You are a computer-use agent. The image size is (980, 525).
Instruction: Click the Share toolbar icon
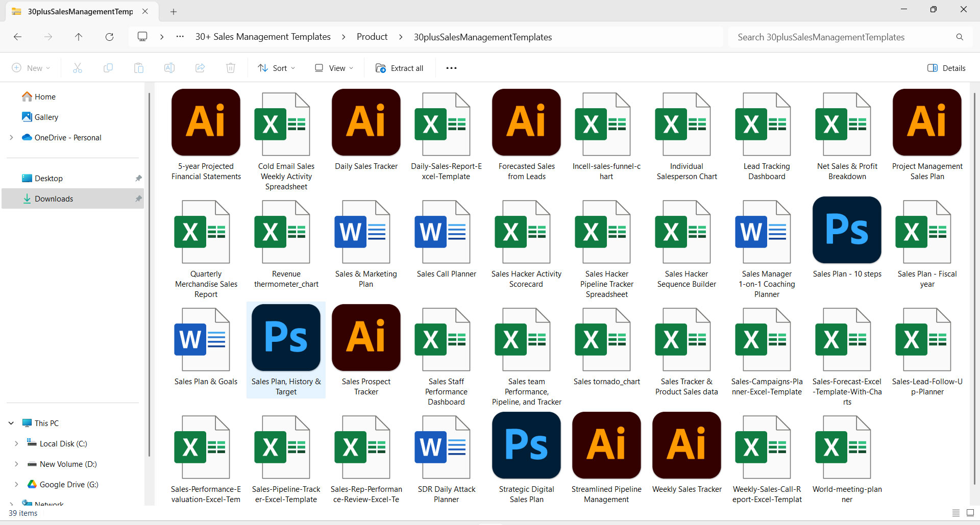pos(200,68)
